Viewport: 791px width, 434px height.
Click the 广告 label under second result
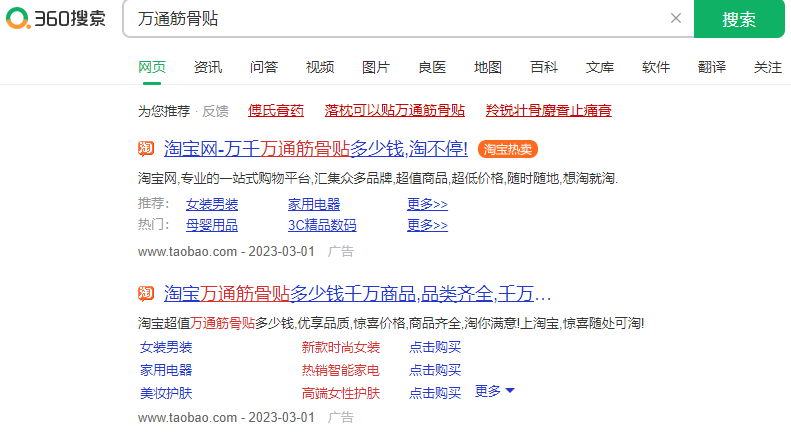coord(341,417)
